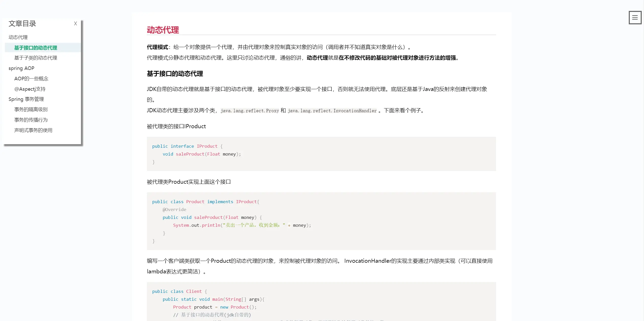Open 动态代理 section in table of contents
This screenshot has height=321, width=644.
tap(18, 37)
